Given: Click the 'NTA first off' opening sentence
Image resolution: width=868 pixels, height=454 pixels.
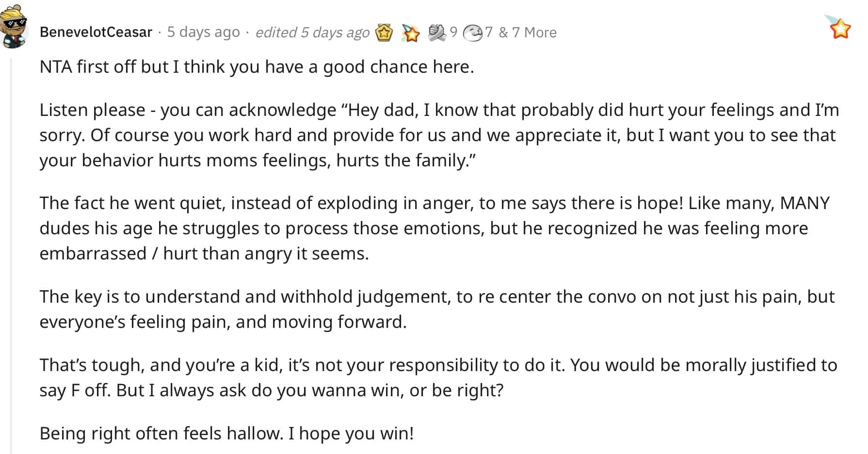Looking at the screenshot, I should [257, 67].
